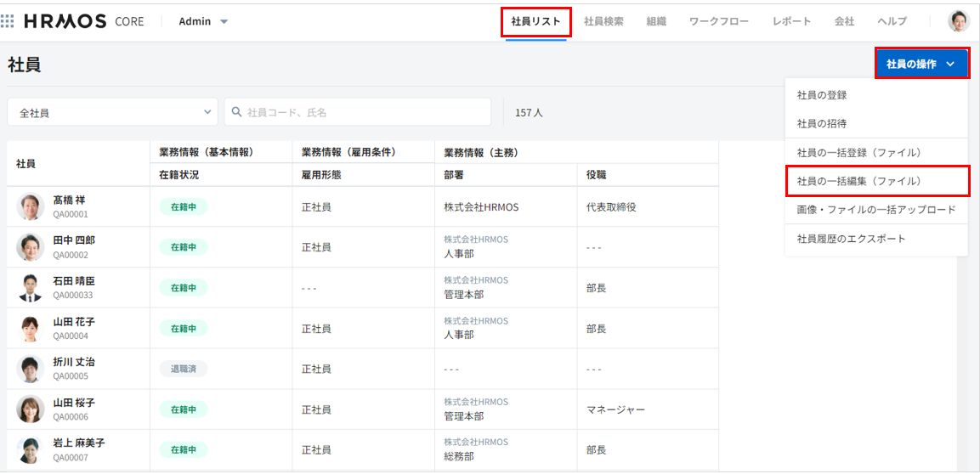
Task: Select 社員の一括編集（ファイル） menu item
Action: 858,181
